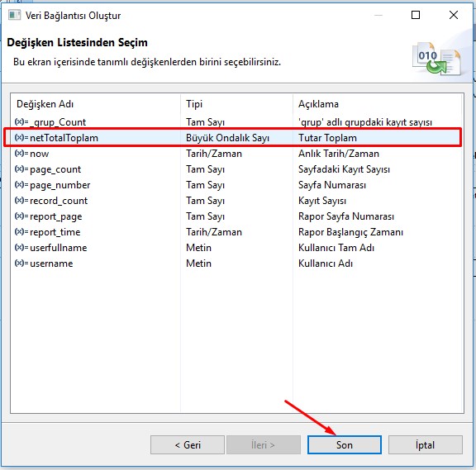
Task: Click variable icon next to now
Action: point(21,154)
